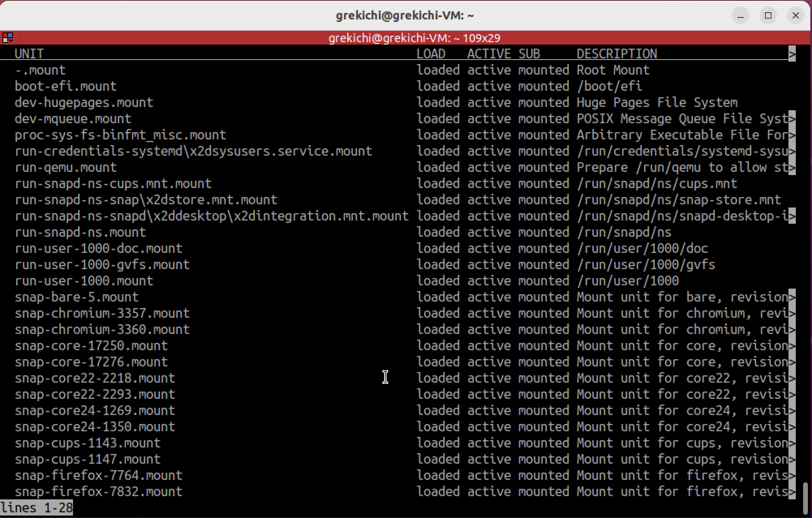The height and width of the screenshot is (518, 812).
Task: Click the red terminal titlebar showing 109x29
Action: point(414,38)
